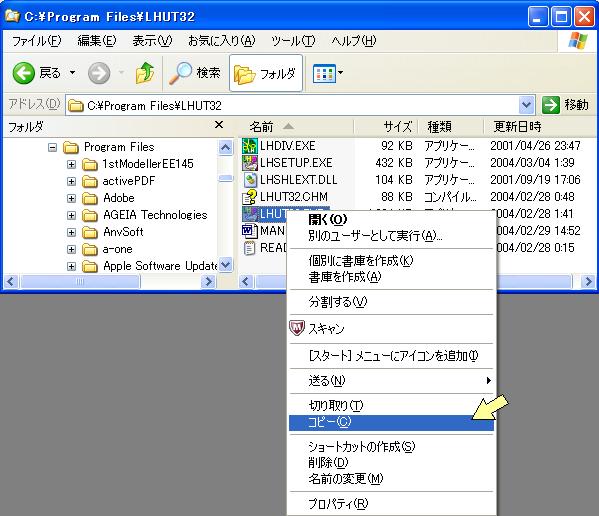Image resolution: width=599 pixels, height=516 pixels.
Task: Click the McAfee shield スキャン icon
Action: coord(296,328)
